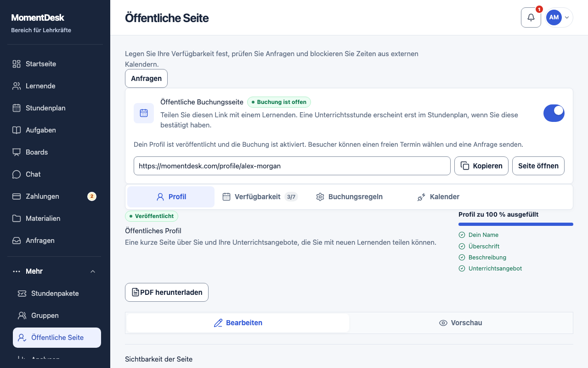Click the Boards presentation icon
The height and width of the screenshot is (368, 588).
[17, 152]
